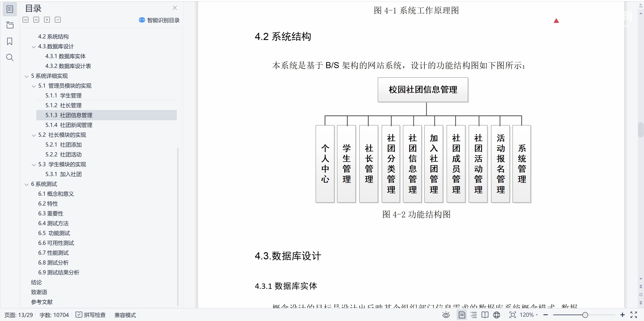Switch to reading layout book icon

[485, 315]
